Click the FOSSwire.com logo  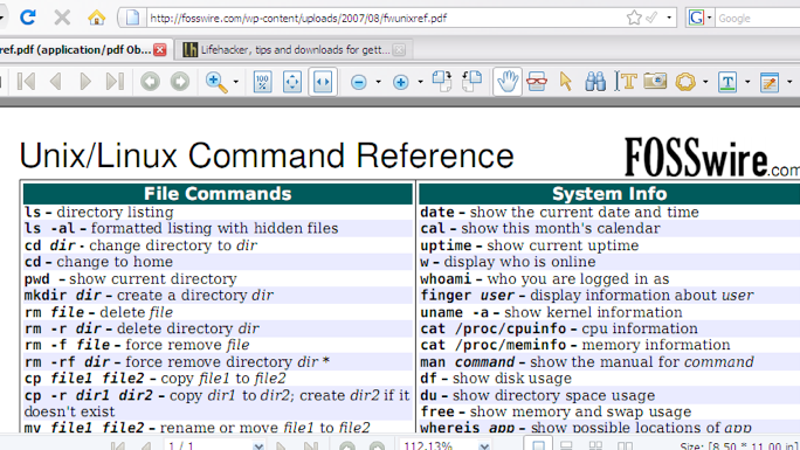point(712,157)
